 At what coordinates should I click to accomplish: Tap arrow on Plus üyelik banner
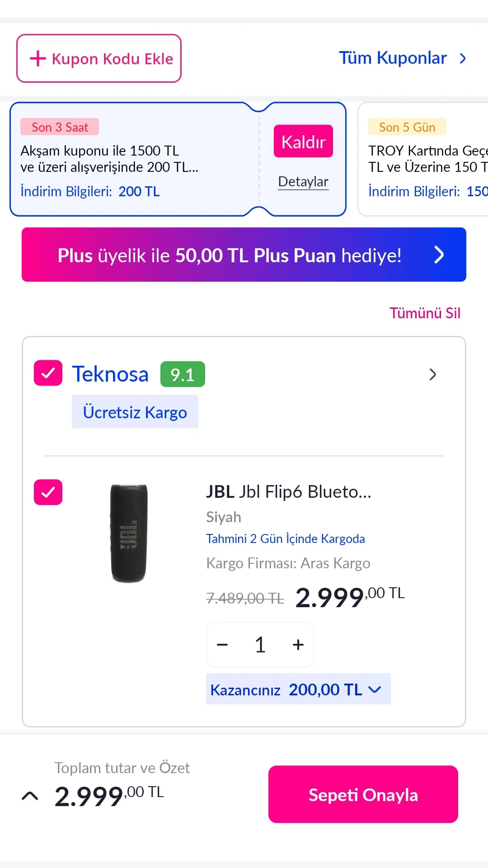[x=438, y=255]
